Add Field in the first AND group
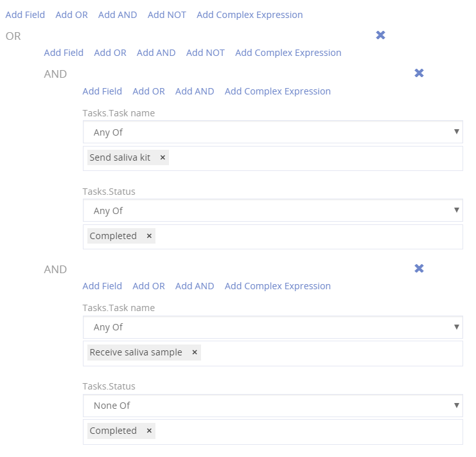 point(102,91)
